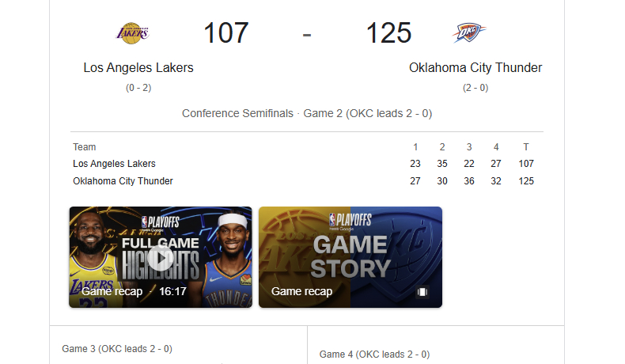The width and height of the screenshot is (625, 364).
Task: Select Oklahoma City Thunder row in box score
Action: pos(307,181)
